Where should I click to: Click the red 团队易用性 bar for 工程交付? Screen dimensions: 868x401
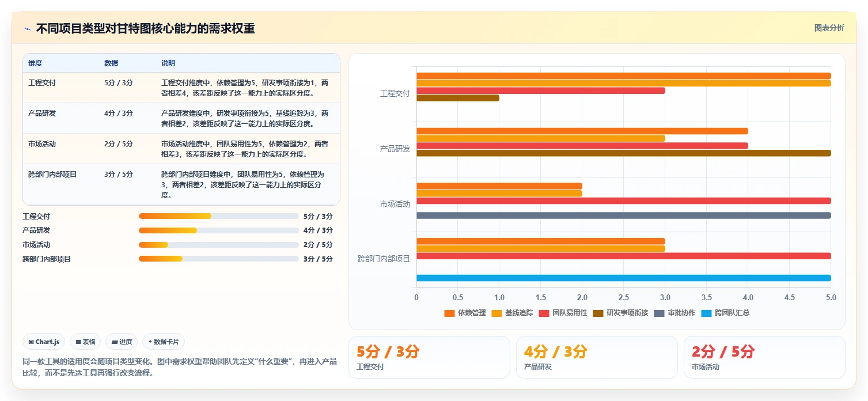[x=541, y=90]
